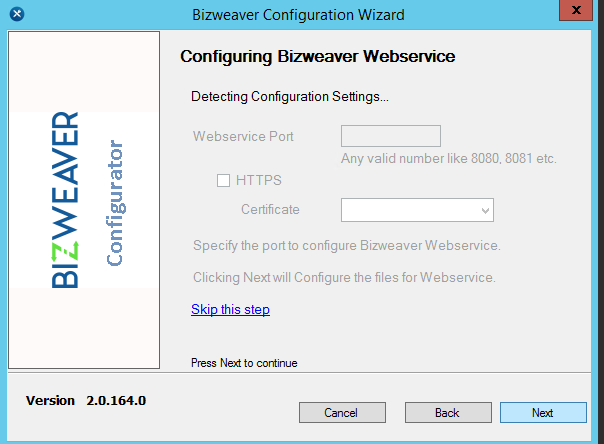Viewport: 604px width, 444px height.
Task: Click the Version 2.0.164.0 text
Action: click(86, 400)
